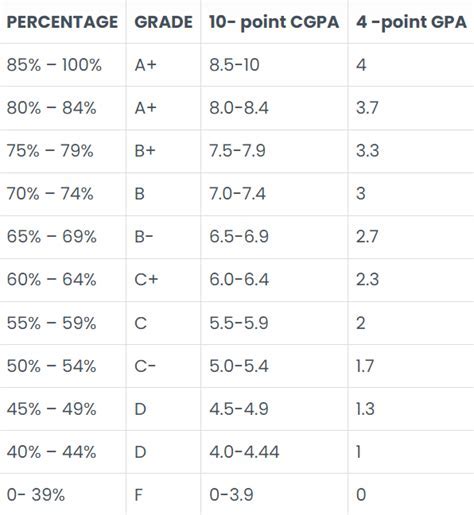The height and width of the screenshot is (515, 474).
Task: Select the 1.3 GPA value
Action: [x=365, y=409]
